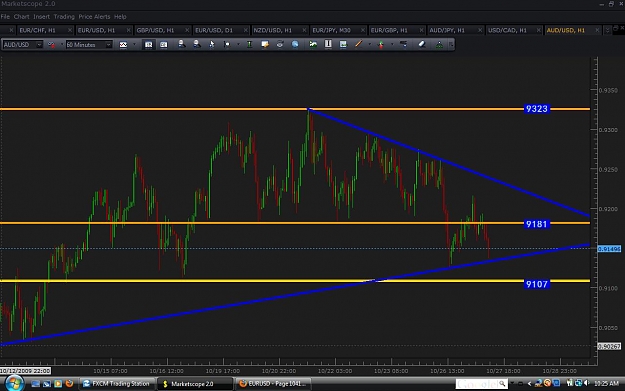Image resolution: width=625 pixels, height=391 pixels.
Task: Click the zoom out magnifier icon
Action: tap(197, 44)
